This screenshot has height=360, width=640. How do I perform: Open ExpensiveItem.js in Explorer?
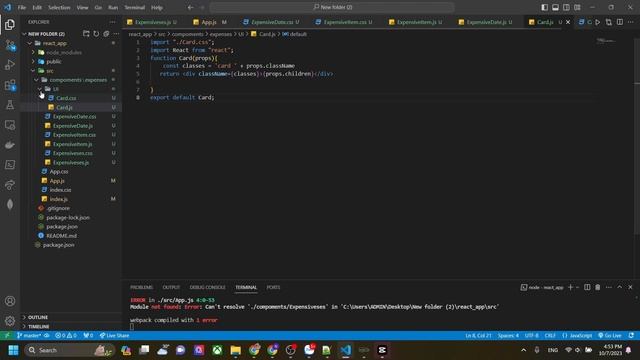(x=72, y=144)
